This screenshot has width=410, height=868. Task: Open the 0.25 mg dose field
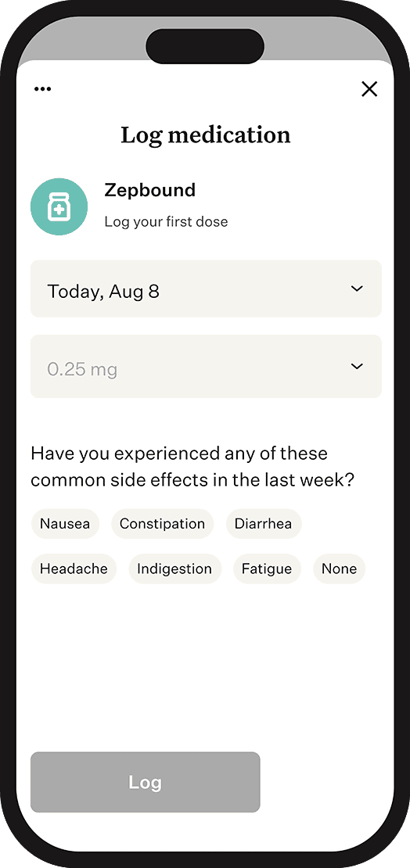206,367
